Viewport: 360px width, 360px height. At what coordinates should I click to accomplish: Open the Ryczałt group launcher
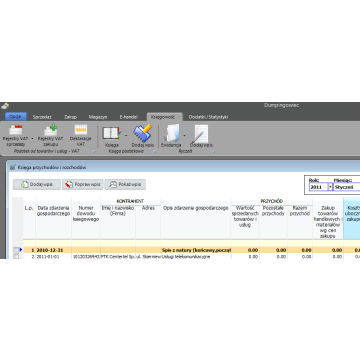[x=213, y=152]
